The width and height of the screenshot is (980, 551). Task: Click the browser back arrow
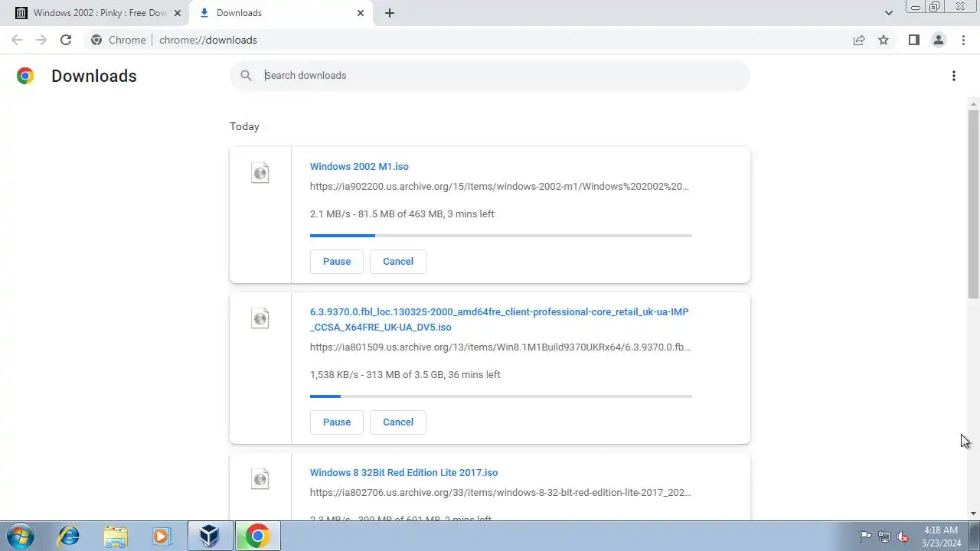tap(17, 40)
